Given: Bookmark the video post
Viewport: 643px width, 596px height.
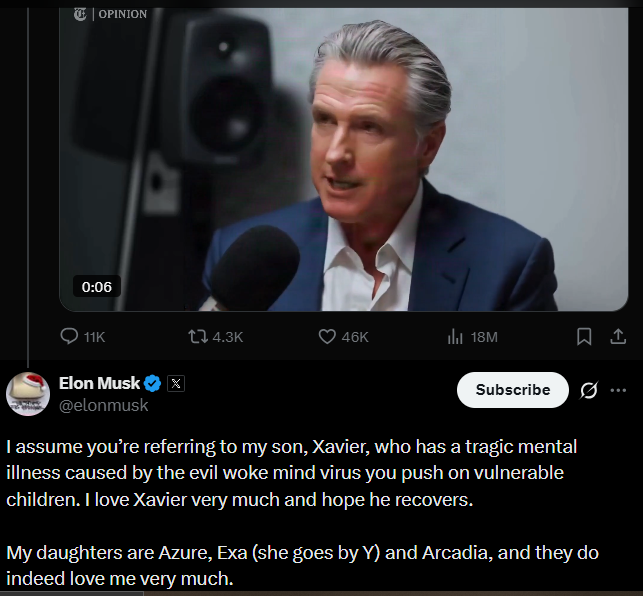Looking at the screenshot, I should point(585,337).
